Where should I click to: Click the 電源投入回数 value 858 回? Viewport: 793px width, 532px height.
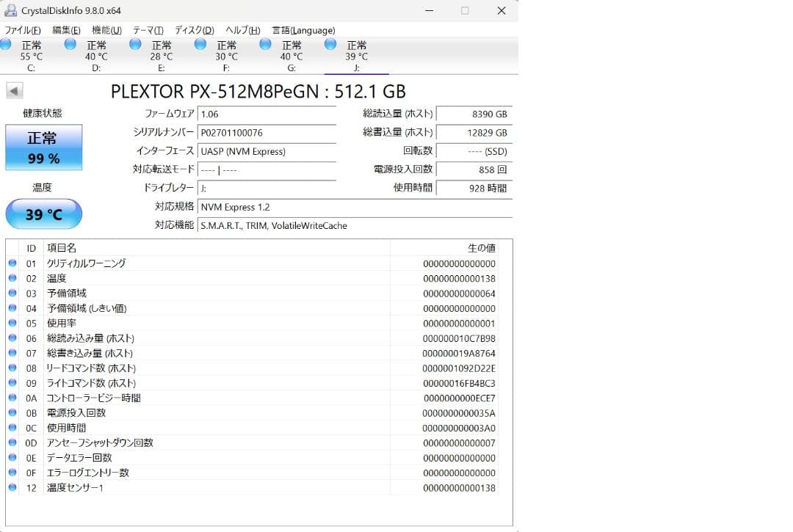coord(474,170)
